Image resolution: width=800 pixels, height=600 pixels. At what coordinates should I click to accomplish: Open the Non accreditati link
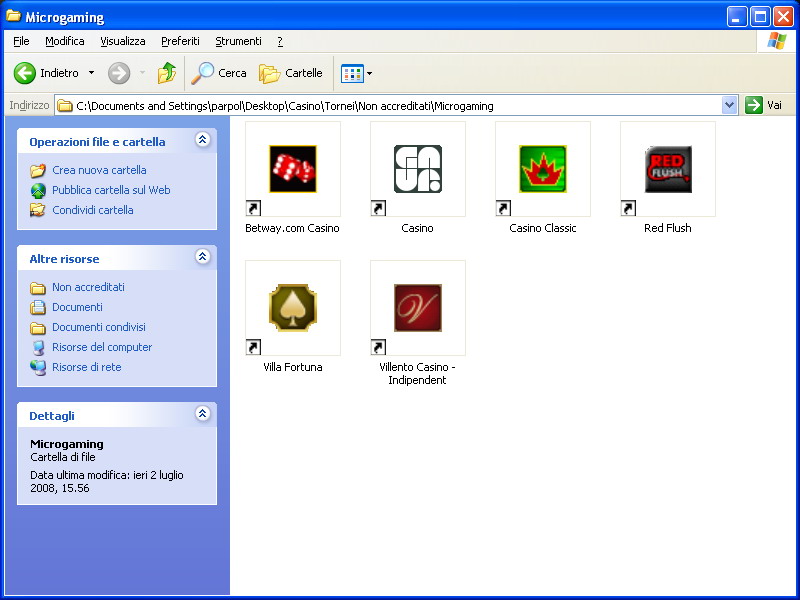[88, 287]
